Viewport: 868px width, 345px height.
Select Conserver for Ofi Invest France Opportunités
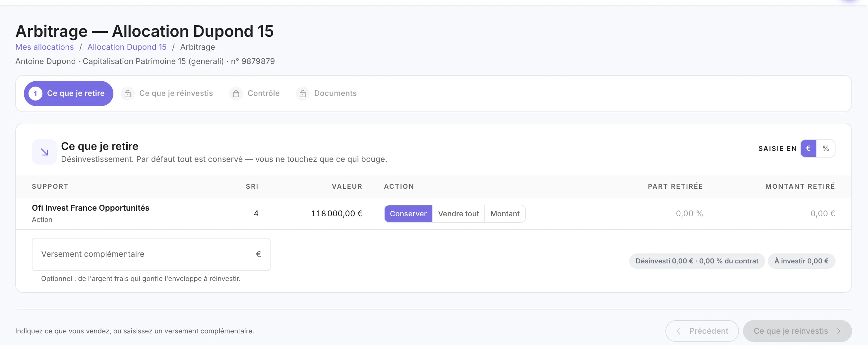(x=408, y=214)
